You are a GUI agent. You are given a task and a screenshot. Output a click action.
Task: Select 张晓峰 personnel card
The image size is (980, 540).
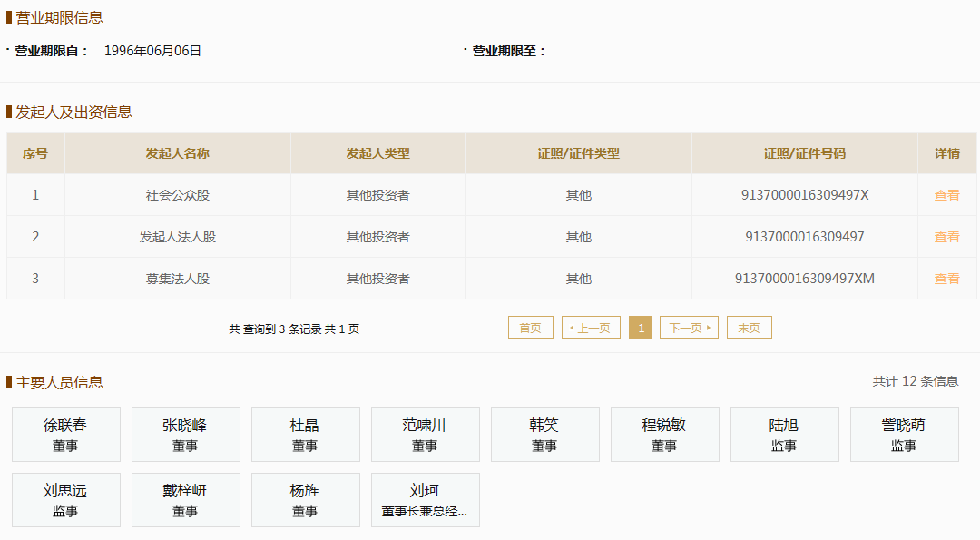pyautogui.click(x=186, y=435)
